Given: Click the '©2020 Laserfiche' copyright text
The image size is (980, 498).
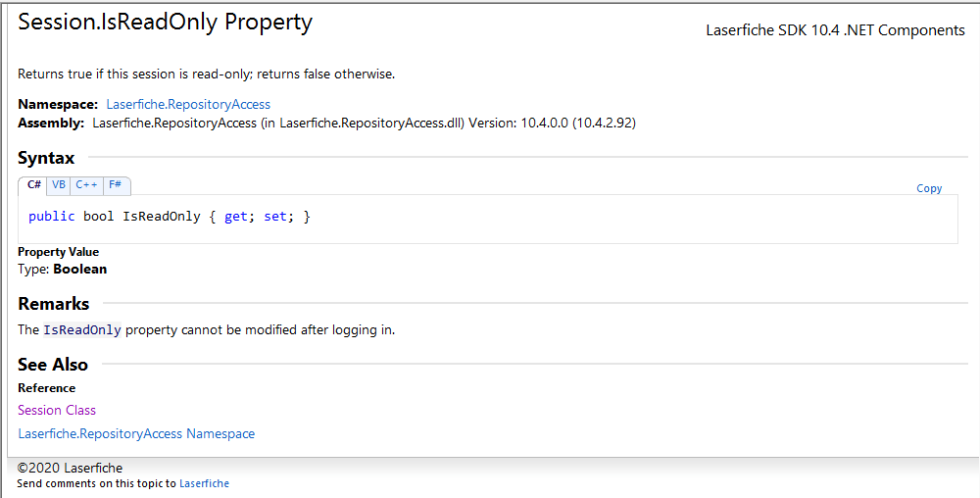Looking at the screenshot, I should [70, 468].
